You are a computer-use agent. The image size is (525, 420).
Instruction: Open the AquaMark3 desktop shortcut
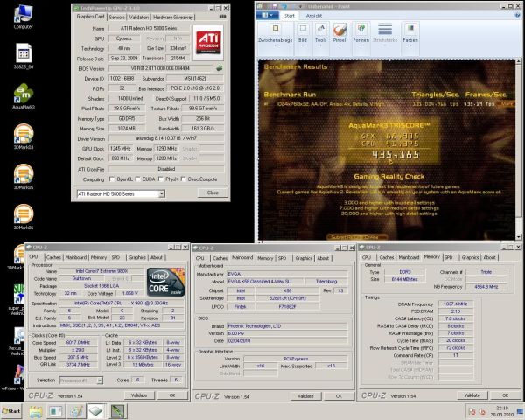tap(23, 96)
